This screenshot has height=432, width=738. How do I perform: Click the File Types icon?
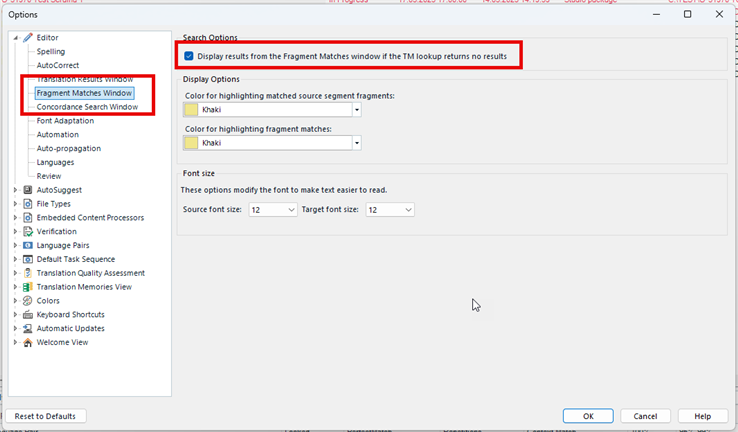(x=28, y=204)
